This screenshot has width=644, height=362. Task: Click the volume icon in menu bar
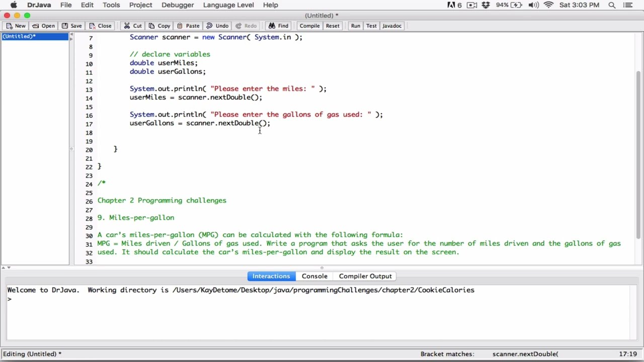533,5
